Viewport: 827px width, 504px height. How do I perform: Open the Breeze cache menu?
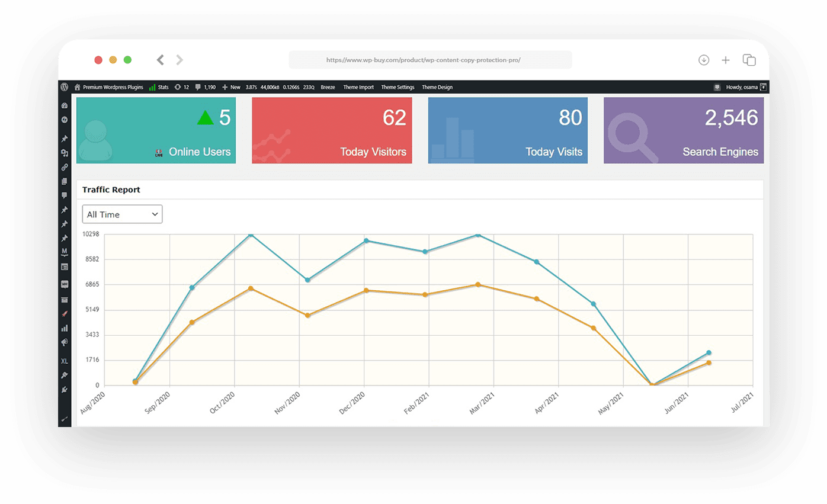328,87
